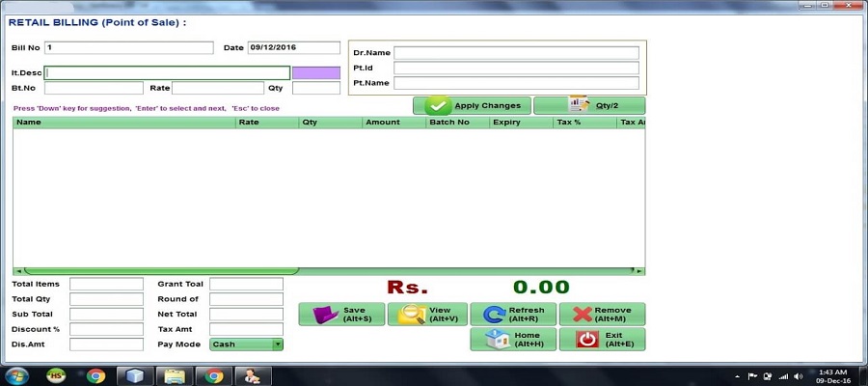868x386 pixels.
Task: Click the magnifying glass View icon
Action: (412, 315)
